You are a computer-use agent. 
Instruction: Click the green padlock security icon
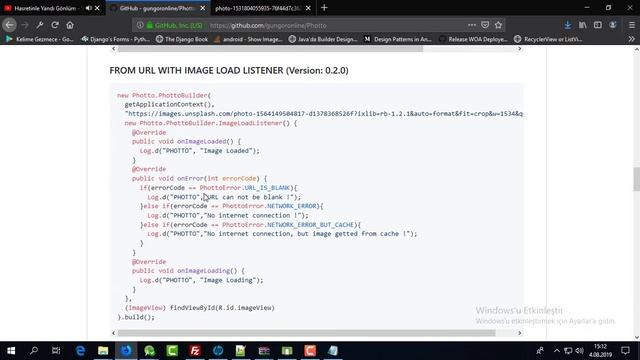pyautogui.click(x=149, y=25)
